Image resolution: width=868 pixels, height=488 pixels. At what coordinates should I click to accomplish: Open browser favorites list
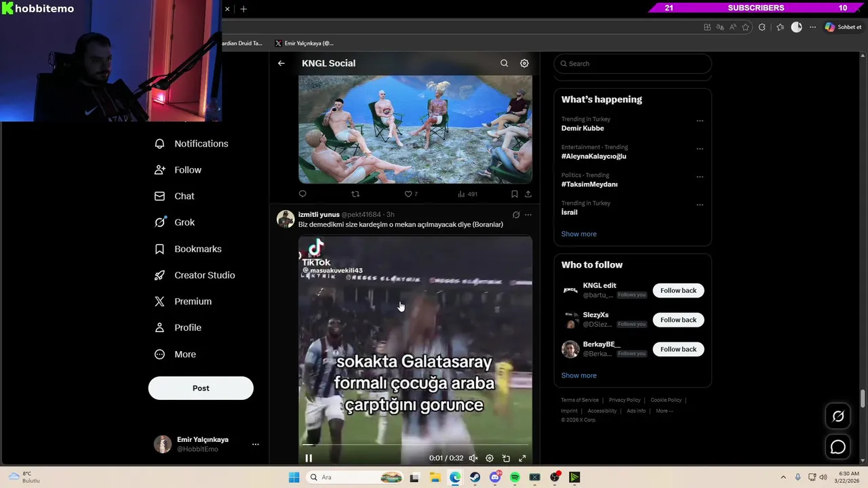[x=781, y=27]
